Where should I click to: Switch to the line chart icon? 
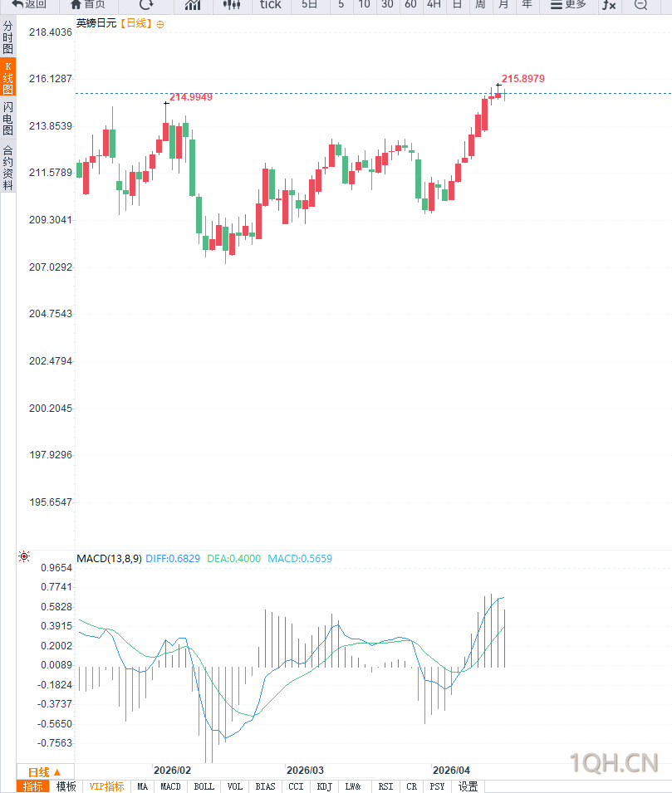point(192,5)
